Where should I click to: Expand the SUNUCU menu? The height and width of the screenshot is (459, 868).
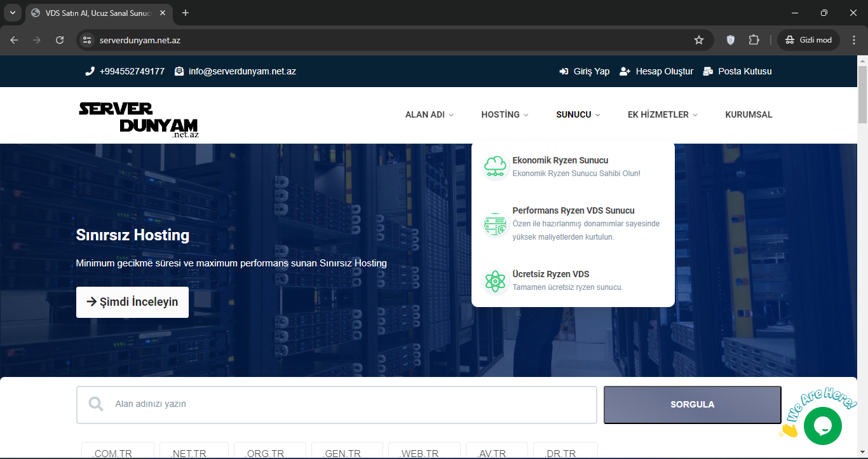point(578,115)
